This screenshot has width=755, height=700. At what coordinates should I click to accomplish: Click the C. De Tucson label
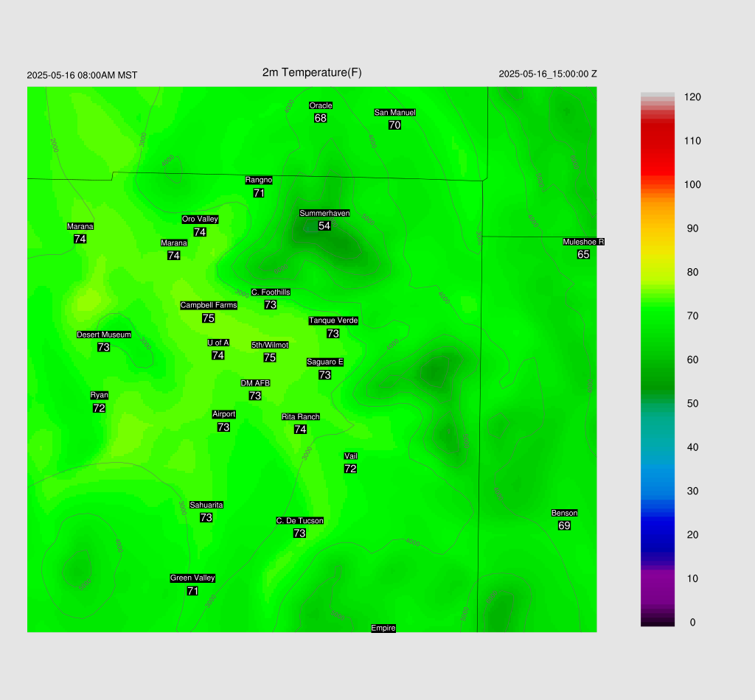click(299, 520)
